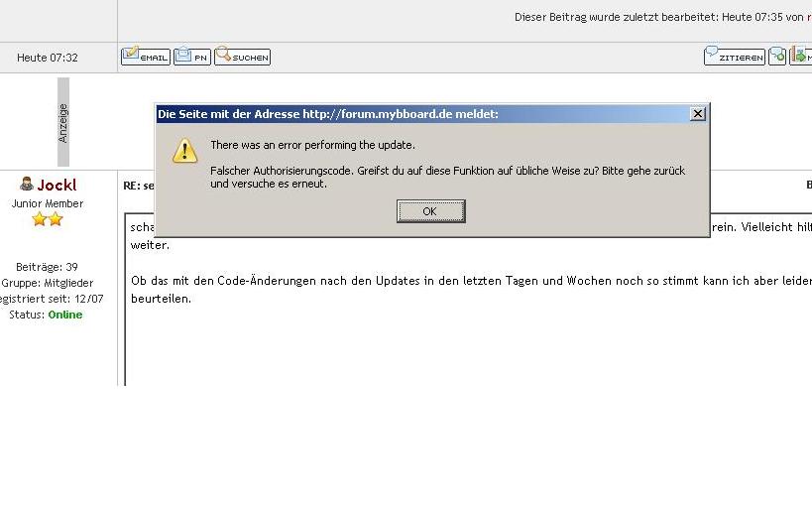Viewport: 812px width, 508px height.
Task: Click the 'Beiträge: 39' post count
Action: tap(47, 267)
